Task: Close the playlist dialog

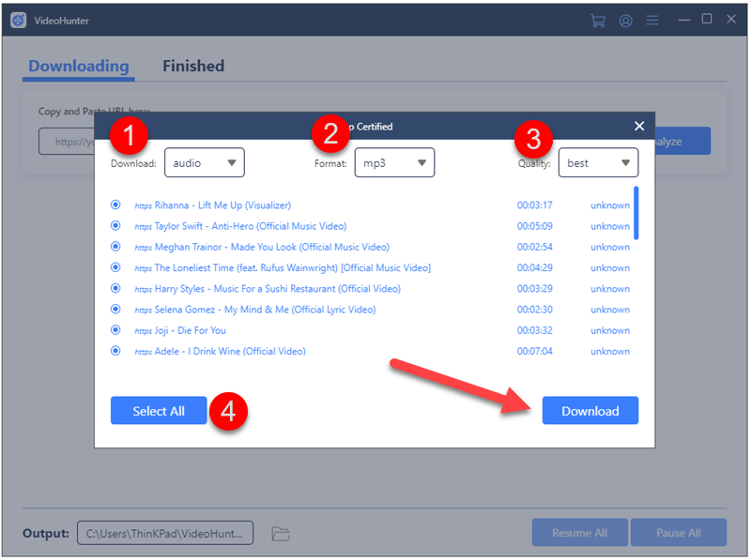Action: click(639, 126)
